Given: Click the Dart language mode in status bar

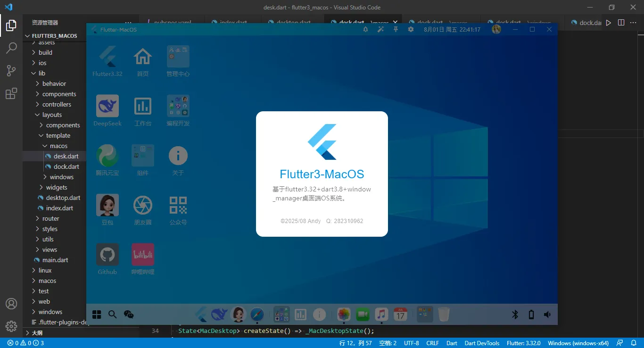Looking at the screenshot, I should tap(452, 343).
